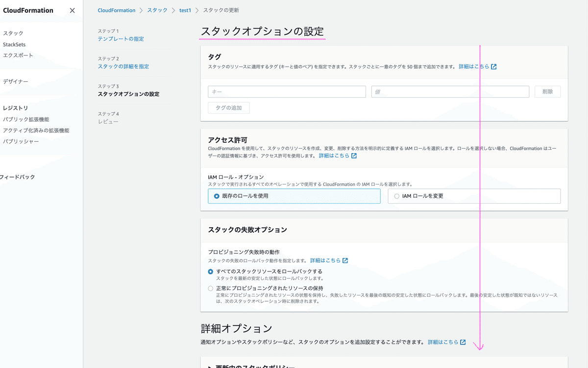Viewport: 588px width, 368px height.
Task: Go to step 2 スタックの詳細を指定
Action: (x=123, y=66)
